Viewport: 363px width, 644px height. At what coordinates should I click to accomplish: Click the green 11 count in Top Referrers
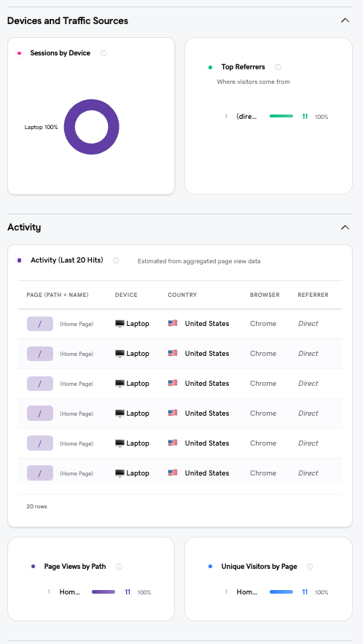pyautogui.click(x=305, y=117)
